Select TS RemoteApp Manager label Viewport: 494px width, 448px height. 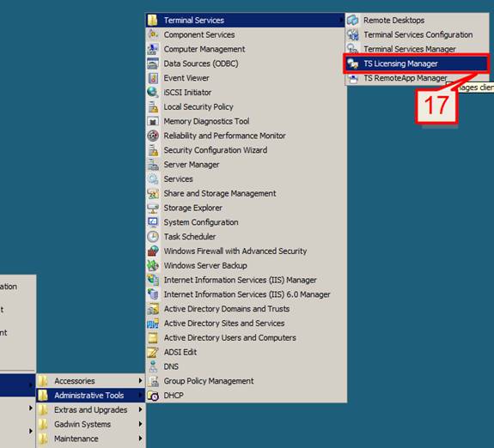406,78
